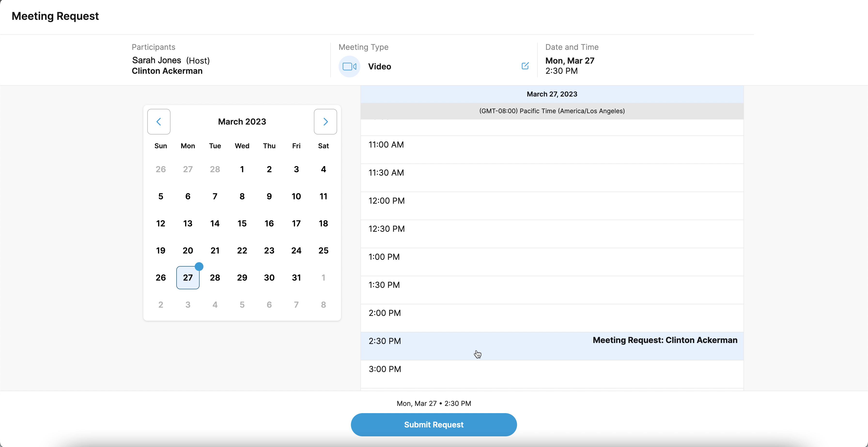Viewport: 868px width, 447px height.
Task: Select the 3:00 PM time slot
Action: pyautogui.click(x=552, y=374)
